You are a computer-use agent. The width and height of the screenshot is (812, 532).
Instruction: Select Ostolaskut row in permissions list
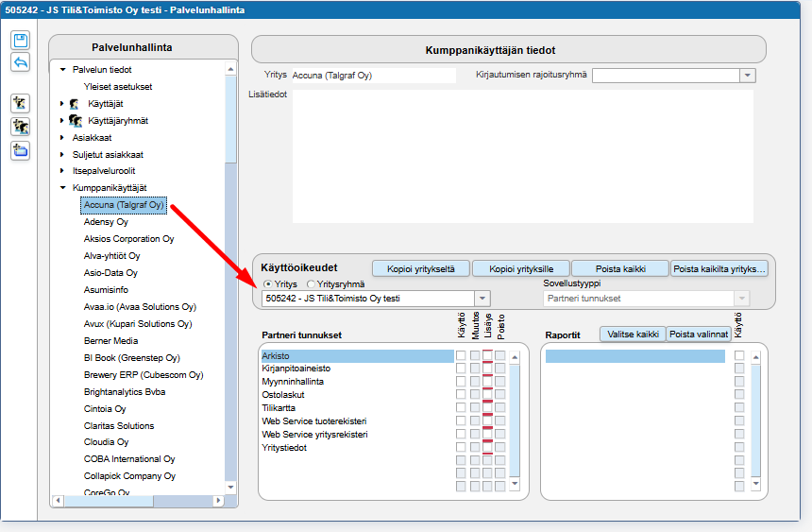coord(357,395)
